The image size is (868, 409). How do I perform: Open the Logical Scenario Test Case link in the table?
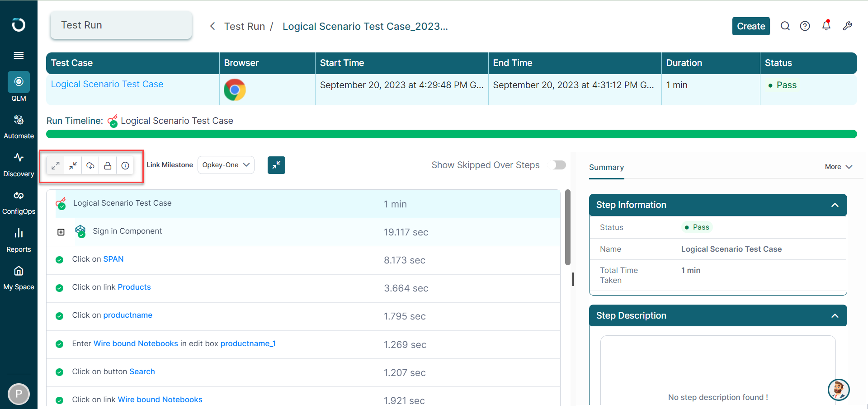(107, 84)
